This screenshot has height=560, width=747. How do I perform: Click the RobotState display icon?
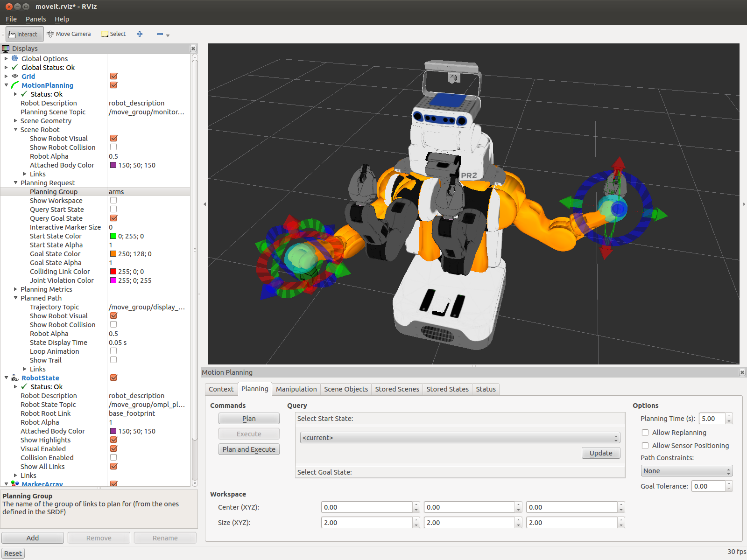point(15,378)
